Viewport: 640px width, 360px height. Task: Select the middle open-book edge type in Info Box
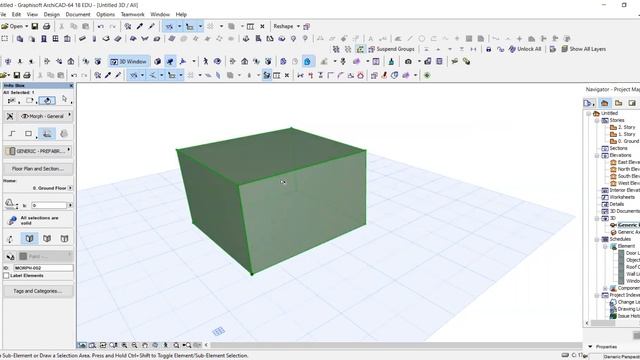pos(47,239)
